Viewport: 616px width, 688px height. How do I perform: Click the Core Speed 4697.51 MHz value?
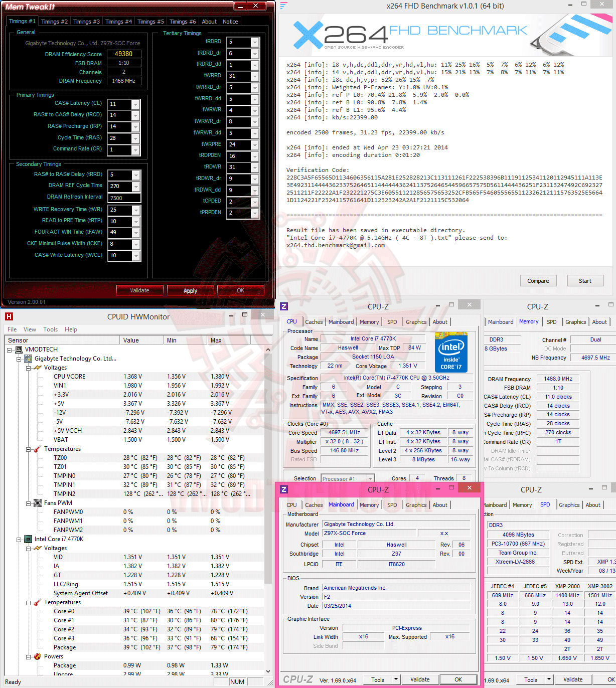[345, 432]
